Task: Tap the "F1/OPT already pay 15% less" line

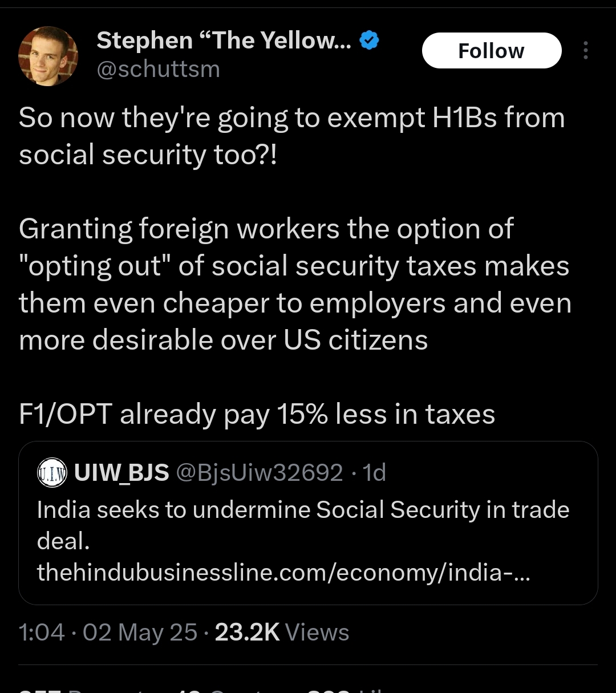Action: point(257,414)
